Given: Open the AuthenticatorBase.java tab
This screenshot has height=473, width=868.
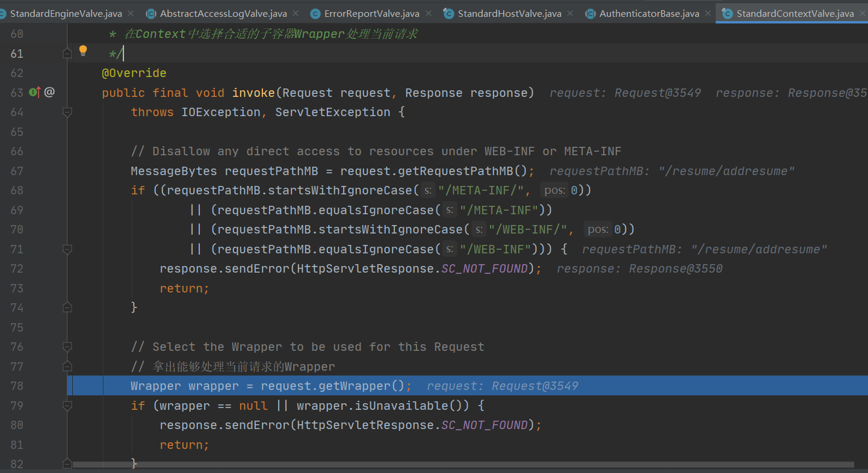Looking at the screenshot, I should (648, 13).
